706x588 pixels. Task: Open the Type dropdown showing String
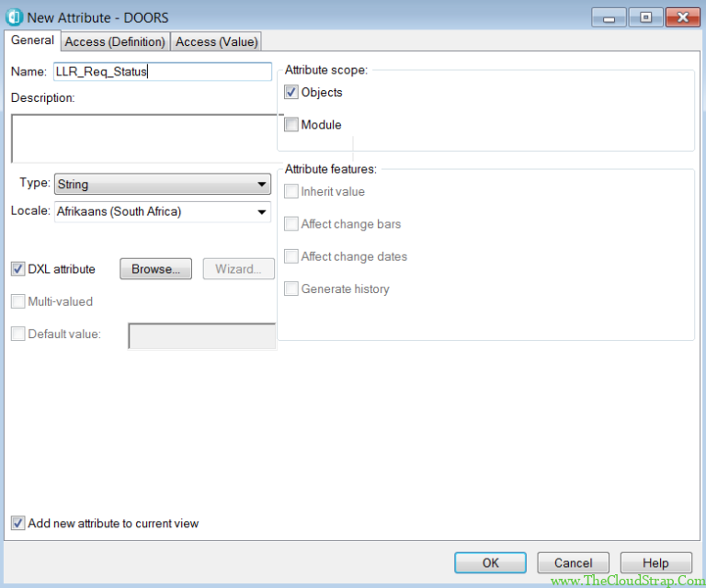coord(262,185)
